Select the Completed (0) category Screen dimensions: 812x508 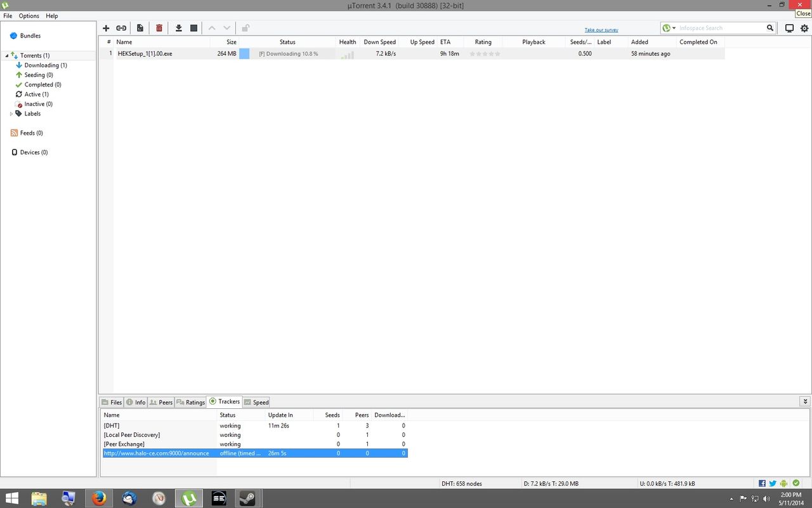[43, 84]
